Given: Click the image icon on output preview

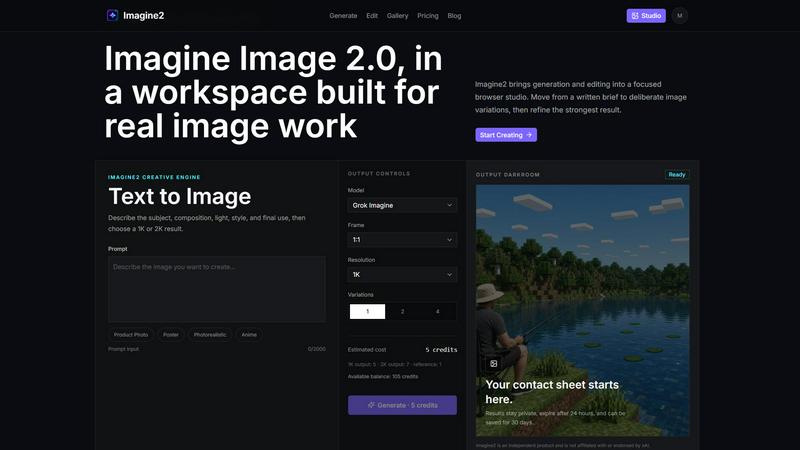Looking at the screenshot, I should point(493,364).
